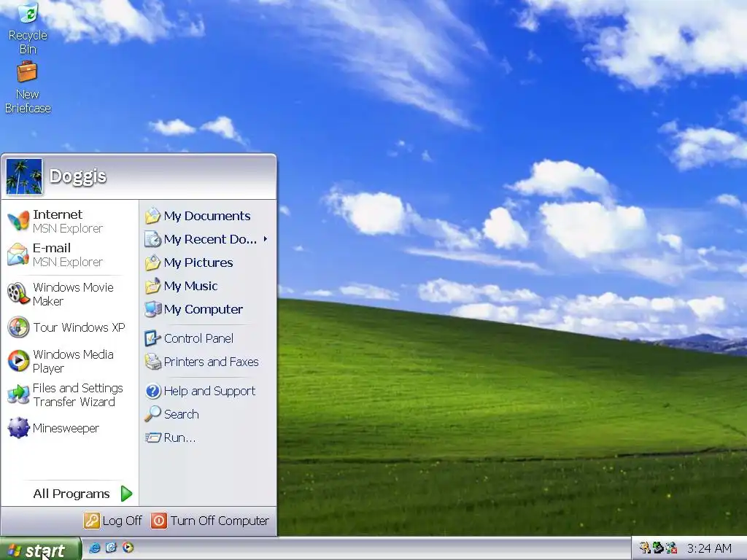Click the middle Quick Launch icon
Viewport: 747px width, 560px height.
[111, 548]
